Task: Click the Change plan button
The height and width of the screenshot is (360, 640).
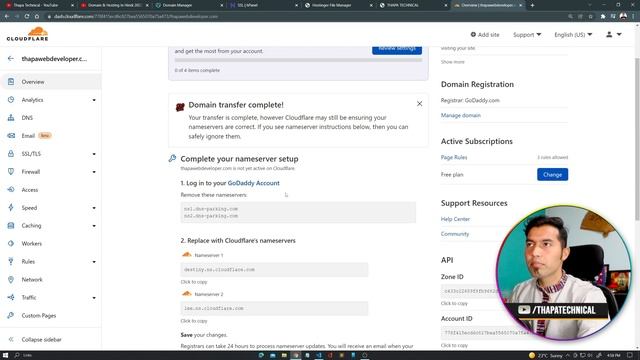Action: (x=552, y=174)
